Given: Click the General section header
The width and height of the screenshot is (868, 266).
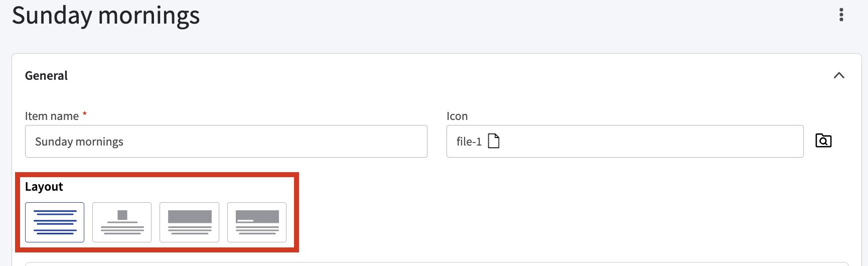Looking at the screenshot, I should pos(46,76).
